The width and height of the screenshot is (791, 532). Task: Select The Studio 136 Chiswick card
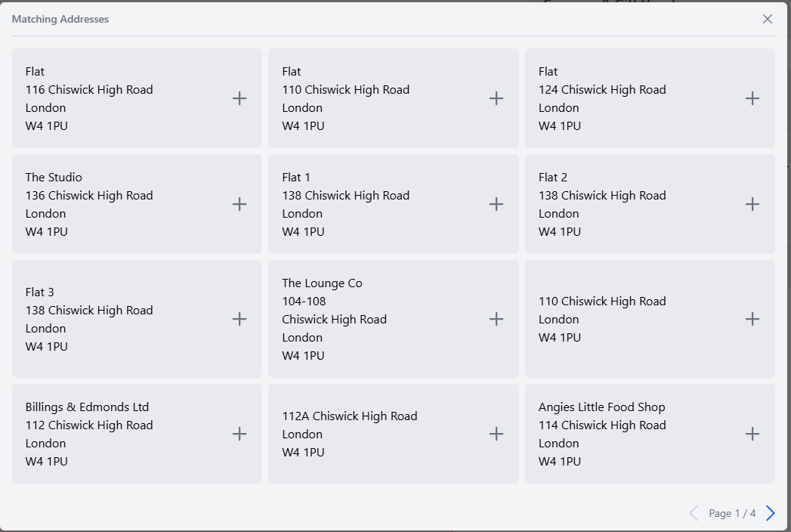137,204
